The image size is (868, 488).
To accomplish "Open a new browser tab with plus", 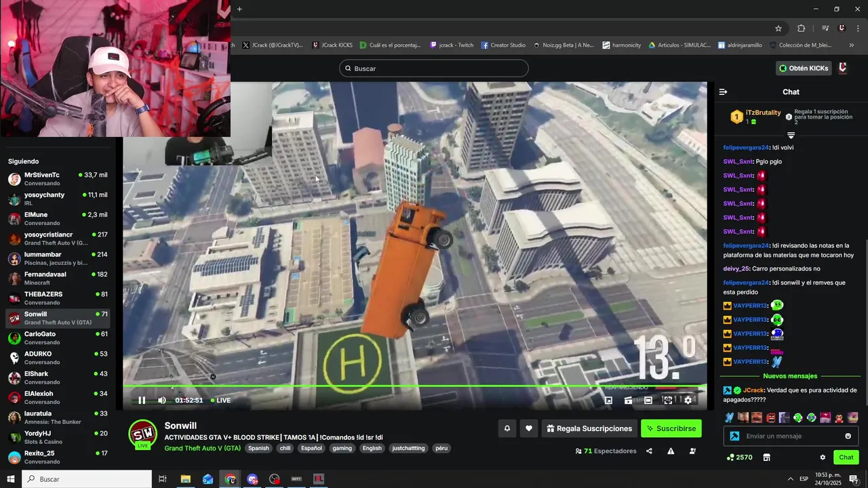I will [239, 9].
